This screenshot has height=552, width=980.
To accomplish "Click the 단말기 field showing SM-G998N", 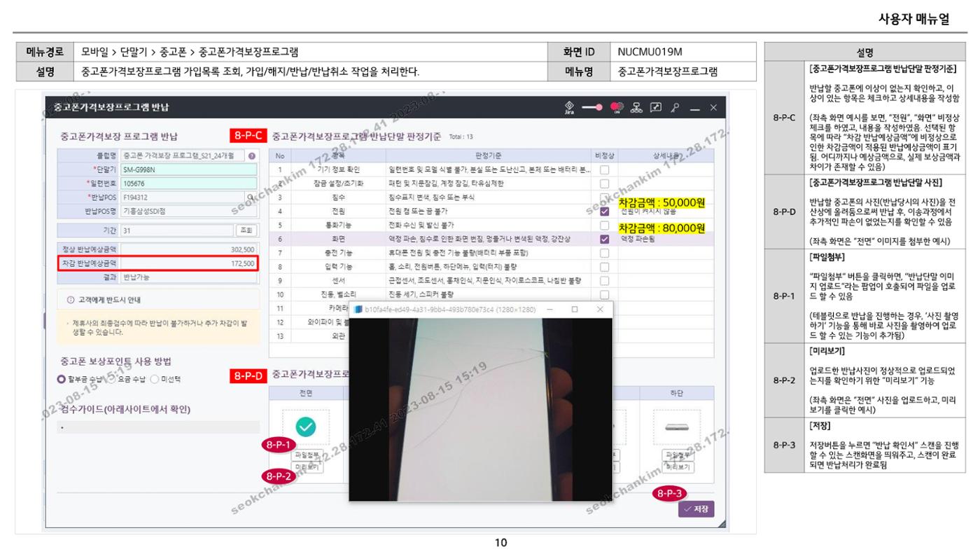I will 188,170.
